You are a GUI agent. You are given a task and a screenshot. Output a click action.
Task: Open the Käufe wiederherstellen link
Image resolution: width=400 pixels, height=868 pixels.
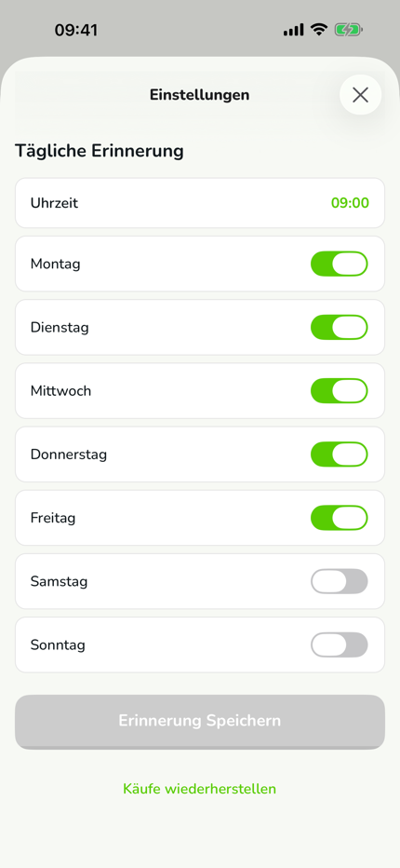[200, 788]
